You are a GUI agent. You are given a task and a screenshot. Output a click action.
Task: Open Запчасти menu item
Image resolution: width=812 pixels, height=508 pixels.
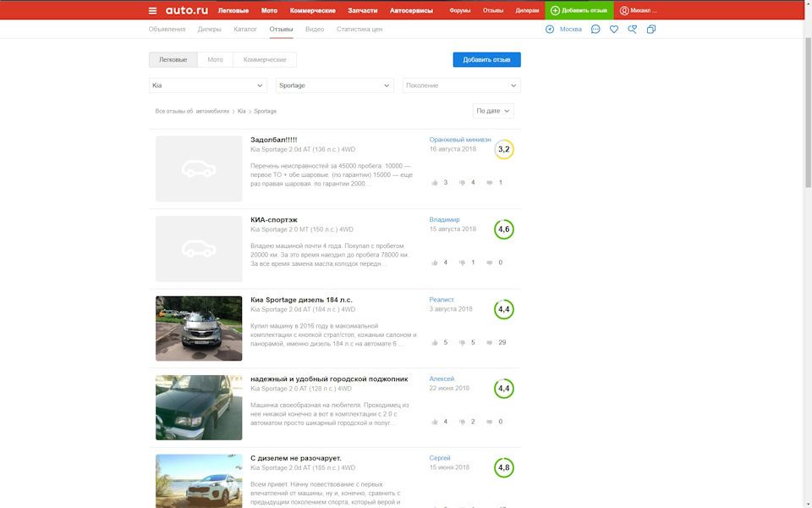(363, 10)
